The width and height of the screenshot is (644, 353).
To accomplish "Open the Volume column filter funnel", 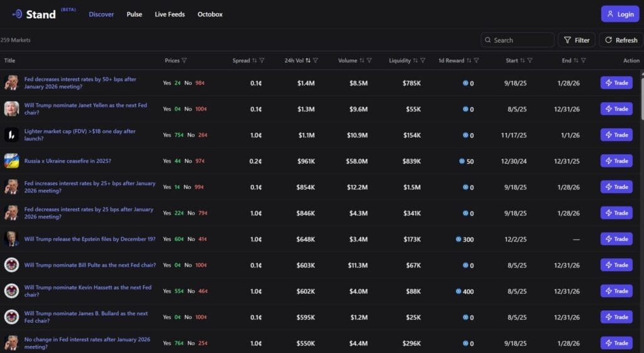I will pos(369,60).
